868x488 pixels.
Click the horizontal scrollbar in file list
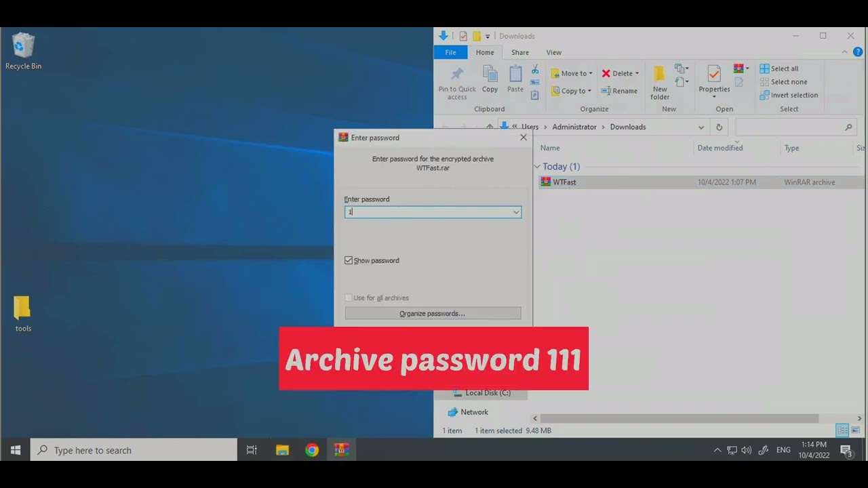[x=679, y=418]
